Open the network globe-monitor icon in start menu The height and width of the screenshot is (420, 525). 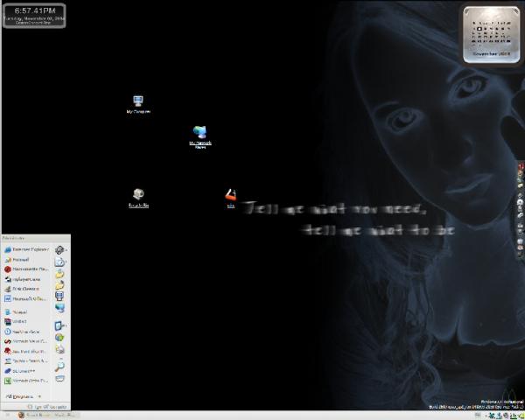[59, 308]
